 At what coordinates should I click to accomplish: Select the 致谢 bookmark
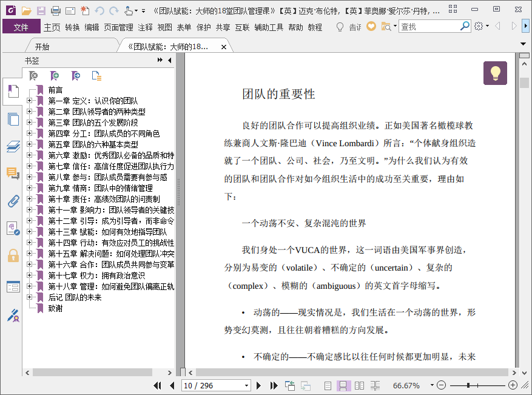click(55, 308)
